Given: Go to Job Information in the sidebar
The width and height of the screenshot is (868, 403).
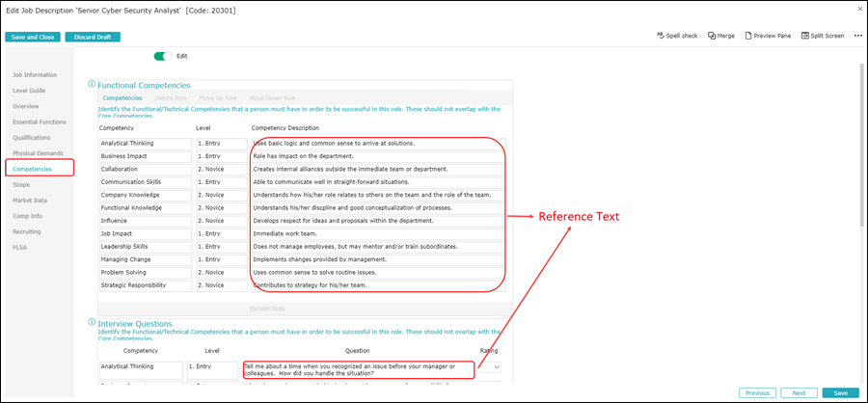Looking at the screenshot, I should tap(34, 74).
